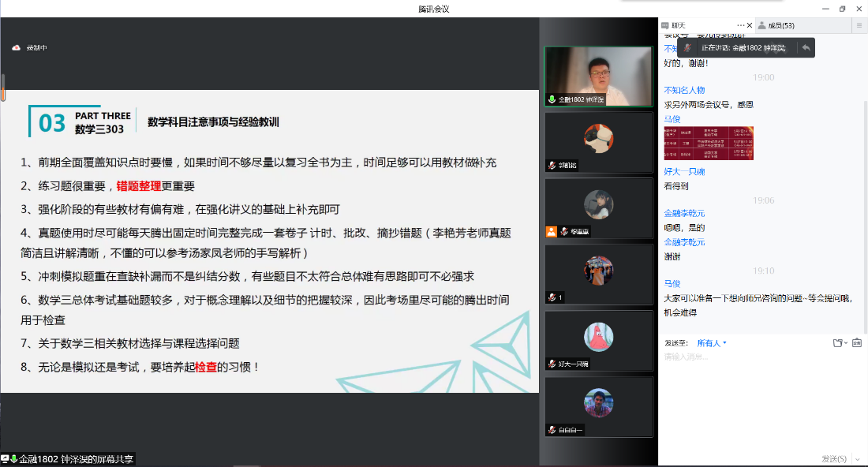Click the file send folder icon
Viewport: 868px width, 467px height.
837,343
